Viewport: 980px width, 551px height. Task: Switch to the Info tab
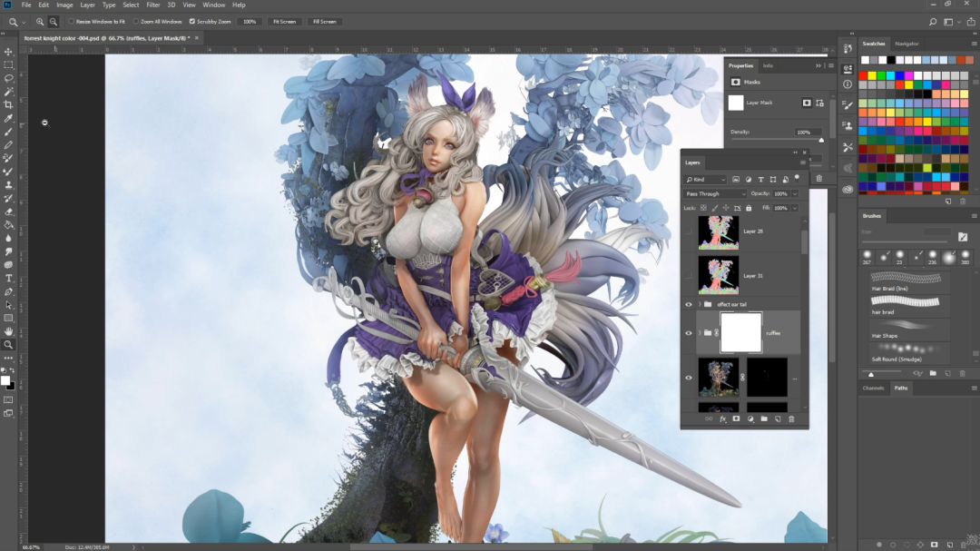tap(768, 65)
